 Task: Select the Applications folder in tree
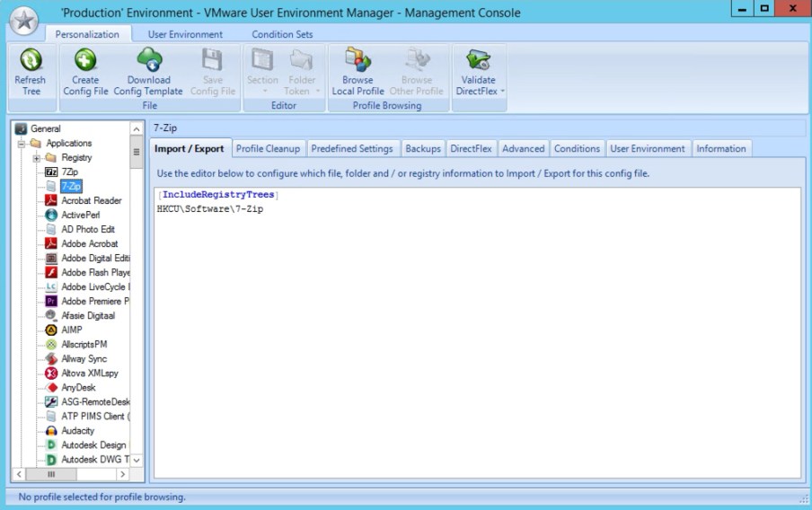tap(68, 143)
